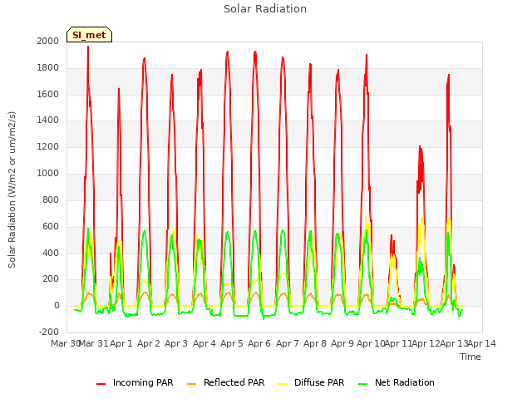
Task: Select the Reflected PAR legend label
Action: tap(234, 382)
